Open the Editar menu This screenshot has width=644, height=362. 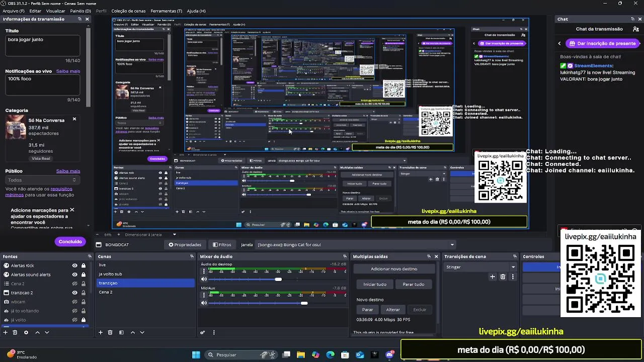35,11
